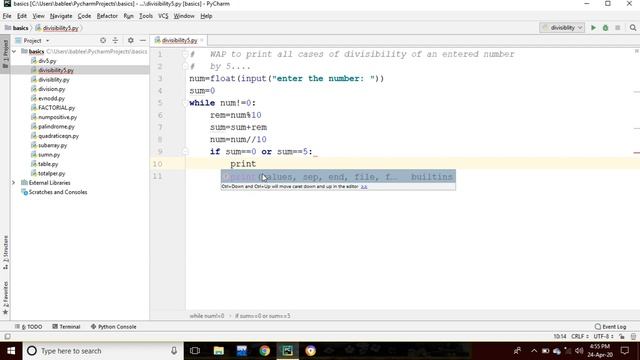The height and width of the screenshot is (360, 640).
Task: Select the divisibility5.py editor tab
Action: coord(179,40)
